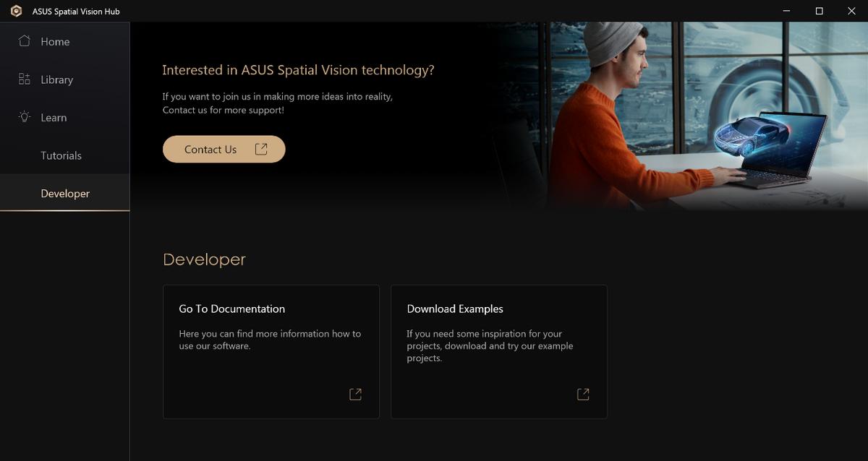
Task: Click the Home house icon in sidebar
Action: [x=25, y=41]
